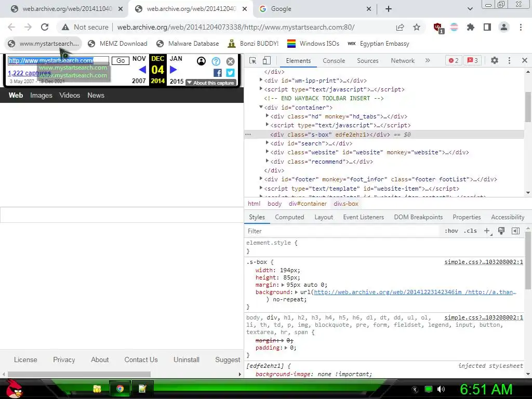Click the New Style Rule plus icon

click(487, 231)
